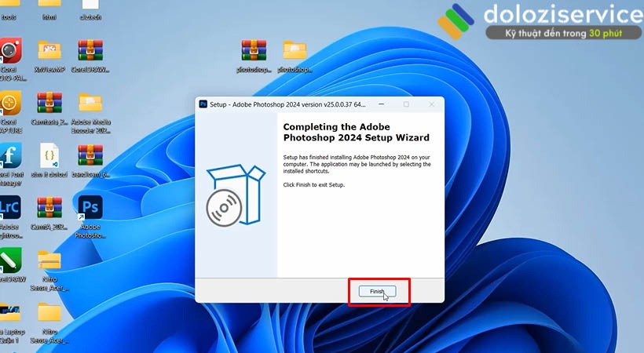The height and width of the screenshot is (353, 644).
Task: Click the doloziservice logo watermark
Action: tap(542, 21)
